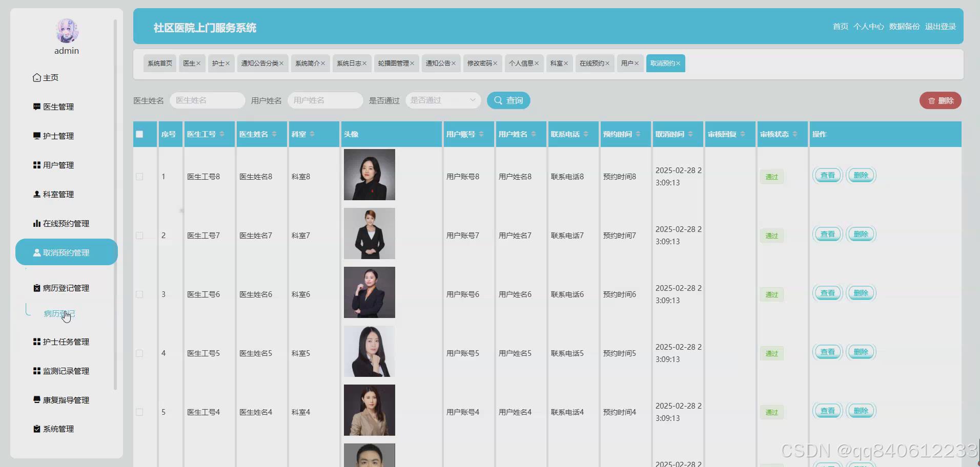
Task: Open 个人中心 in the top header
Action: click(868, 27)
